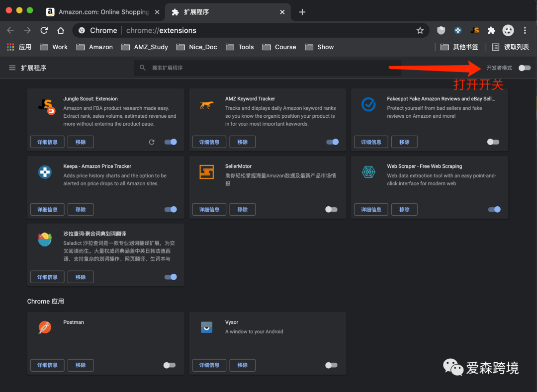Click the Saladict salad bowl logo
The height and width of the screenshot is (392, 537).
(x=45, y=239)
